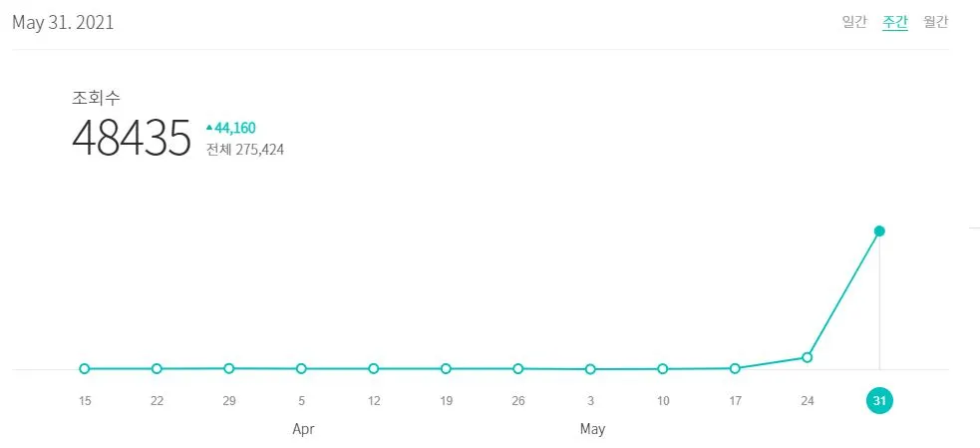Select the data point for May 17
The image size is (980, 448).
[735, 368]
